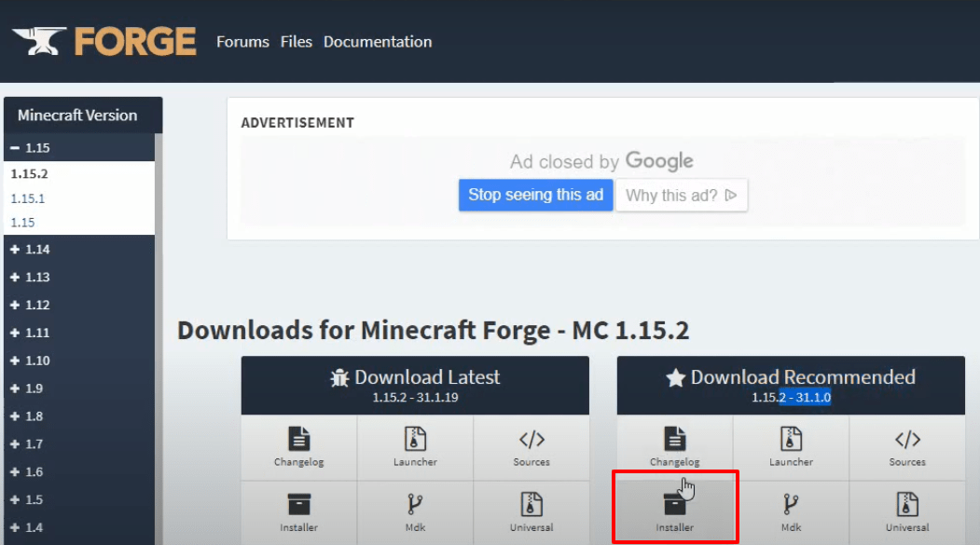980x545 pixels.
Task: Open Changelog under Download Latest
Action: [x=298, y=447]
